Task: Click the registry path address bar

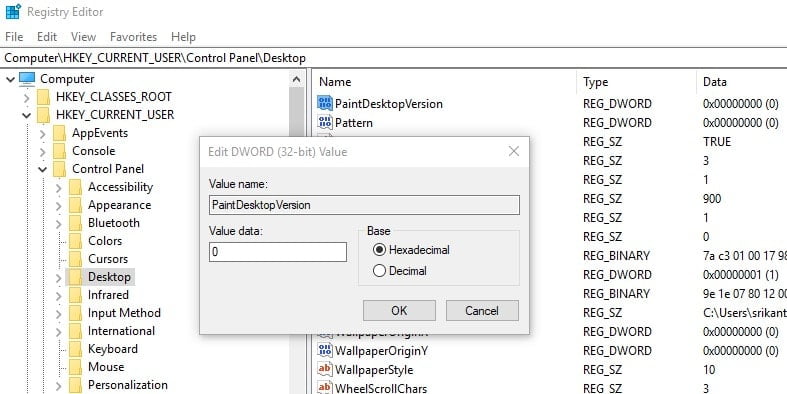Action: click(394, 58)
